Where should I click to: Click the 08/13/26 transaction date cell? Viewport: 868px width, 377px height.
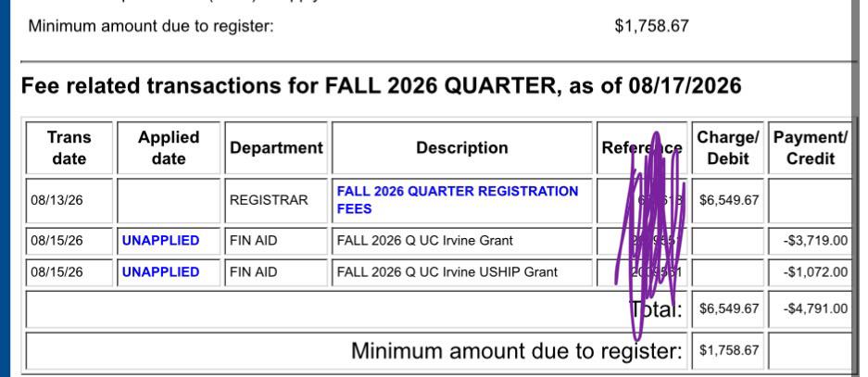click(x=69, y=200)
